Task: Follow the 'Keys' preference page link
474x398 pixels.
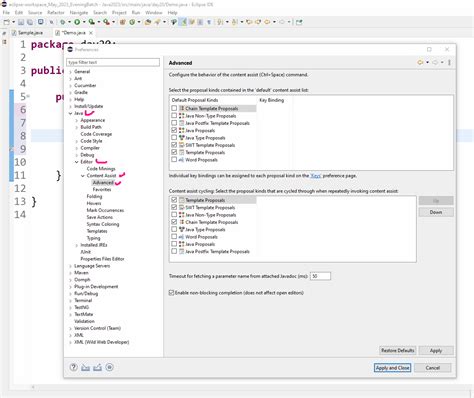Action: pos(315,176)
